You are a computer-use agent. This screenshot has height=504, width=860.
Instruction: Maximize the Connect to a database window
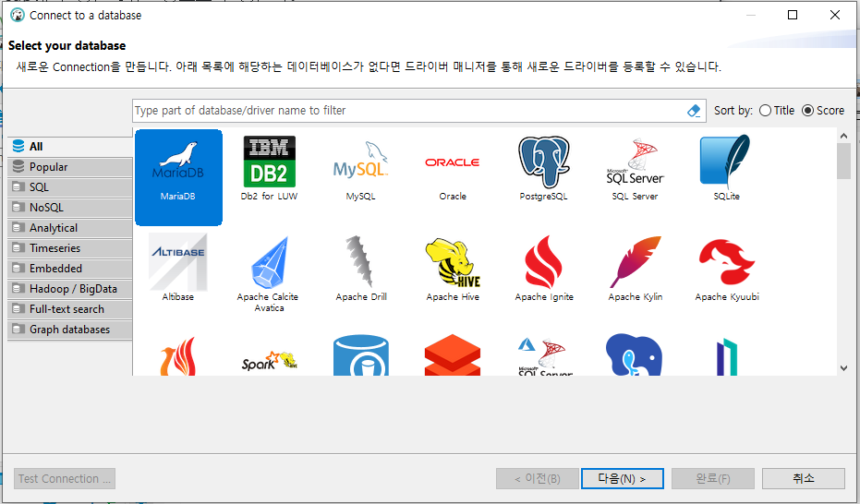click(x=792, y=15)
